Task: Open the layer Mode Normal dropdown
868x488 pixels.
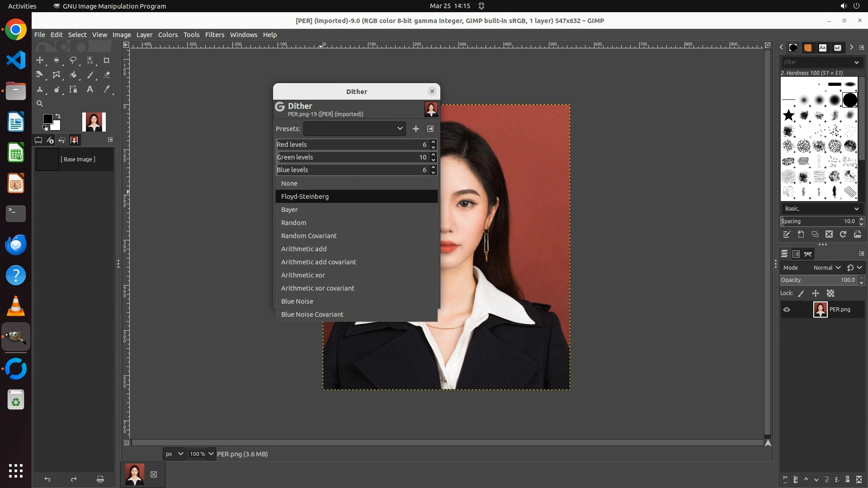Action: coord(826,267)
